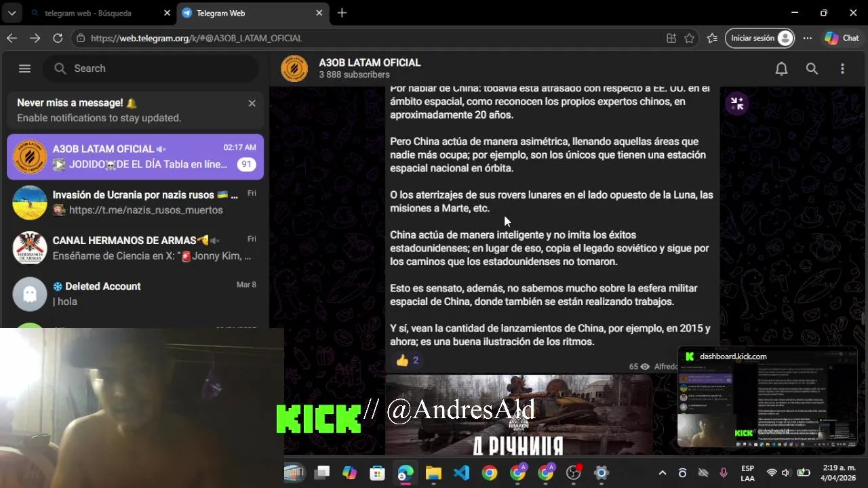
Task: Click the 'Iniciar sesión' profile button
Action: pyautogui.click(x=759, y=38)
